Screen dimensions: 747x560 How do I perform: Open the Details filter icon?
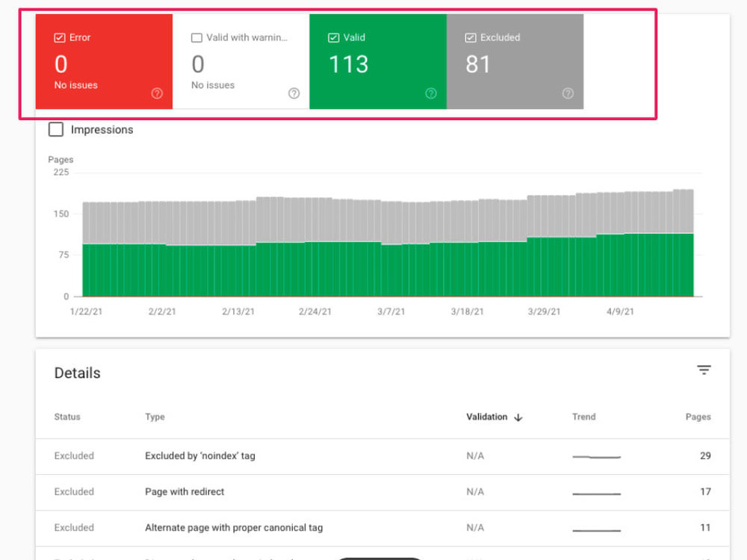704,370
